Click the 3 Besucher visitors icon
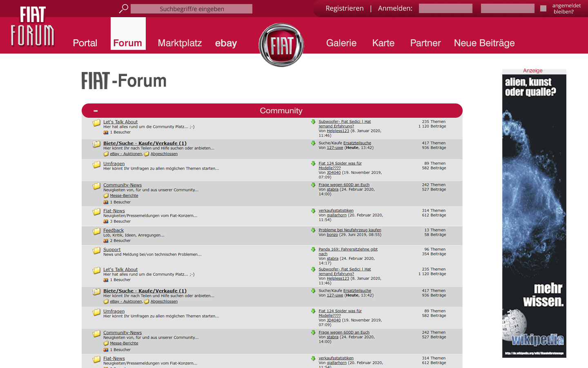The width and height of the screenshot is (588, 368). [106, 222]
